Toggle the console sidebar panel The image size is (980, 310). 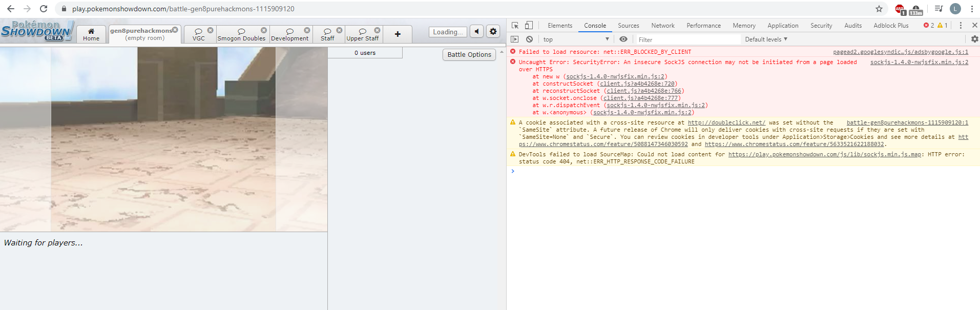point(515,39)
